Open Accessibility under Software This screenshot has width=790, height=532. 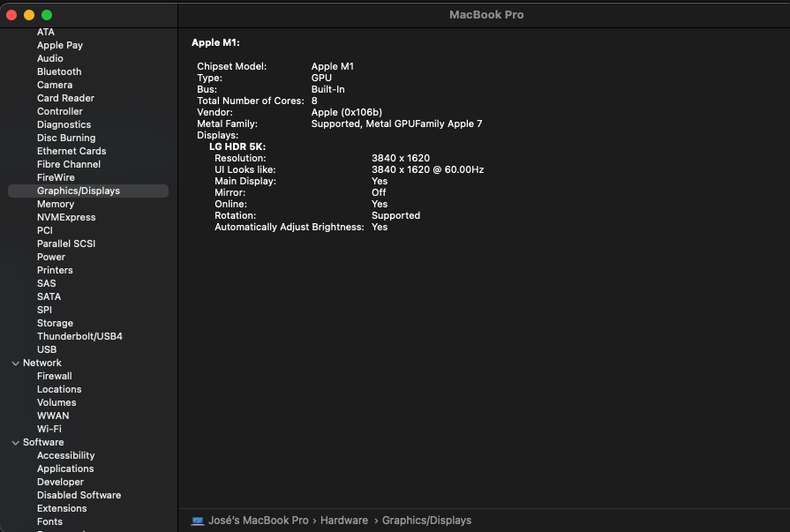65,455
